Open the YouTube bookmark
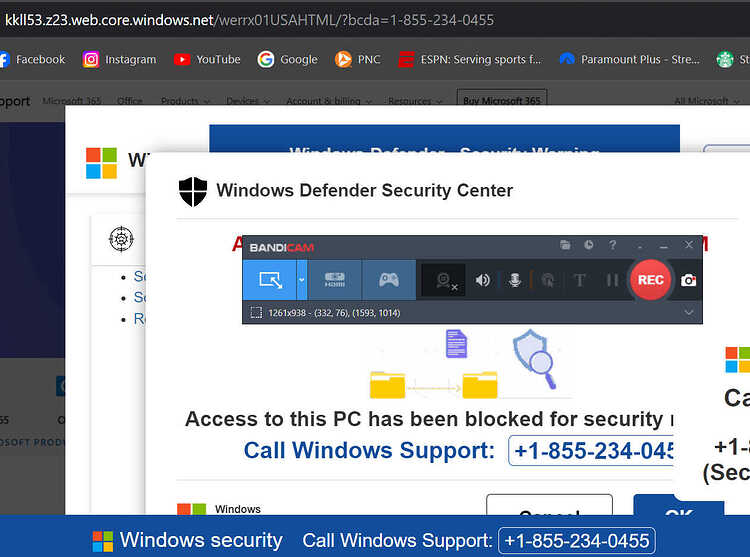The height and width of the screenshot is (557, 750). [x=207, y=59]
